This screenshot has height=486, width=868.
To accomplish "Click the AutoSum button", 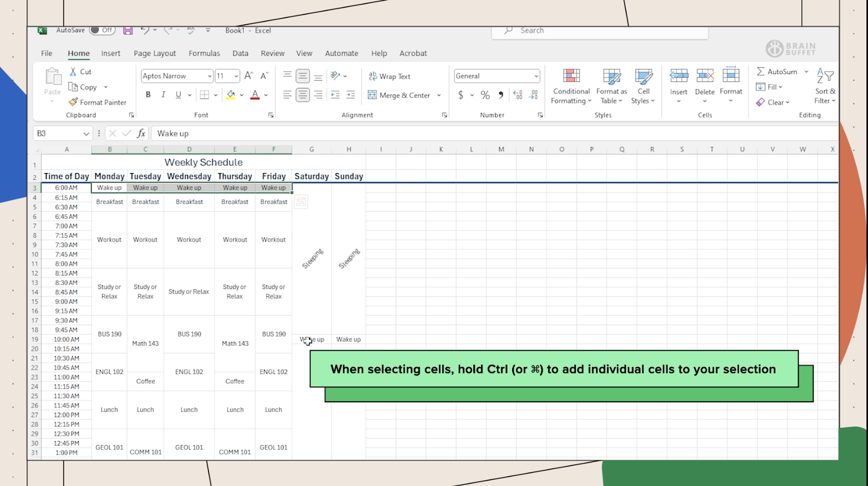I will point(776,72).
